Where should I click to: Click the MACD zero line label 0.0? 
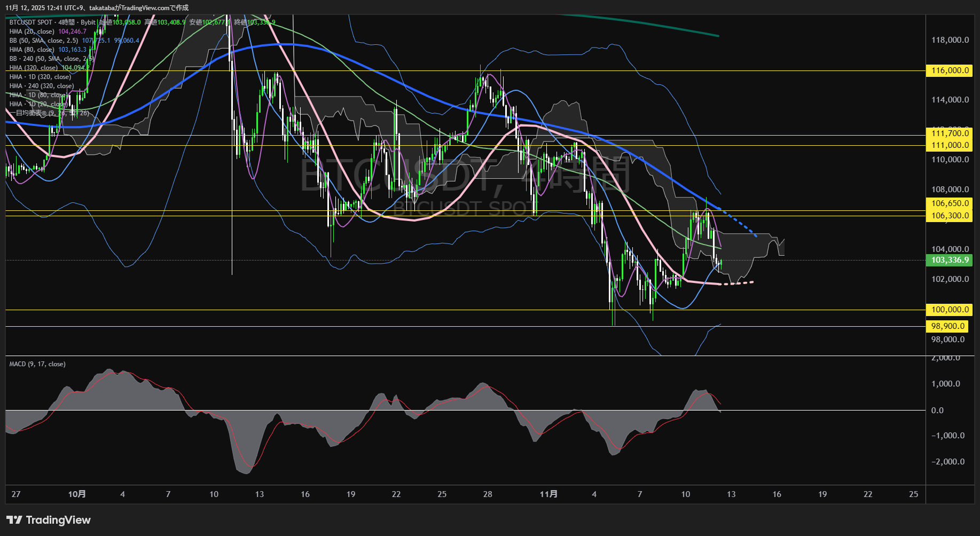pyautogui.click(x=937, y=411)
